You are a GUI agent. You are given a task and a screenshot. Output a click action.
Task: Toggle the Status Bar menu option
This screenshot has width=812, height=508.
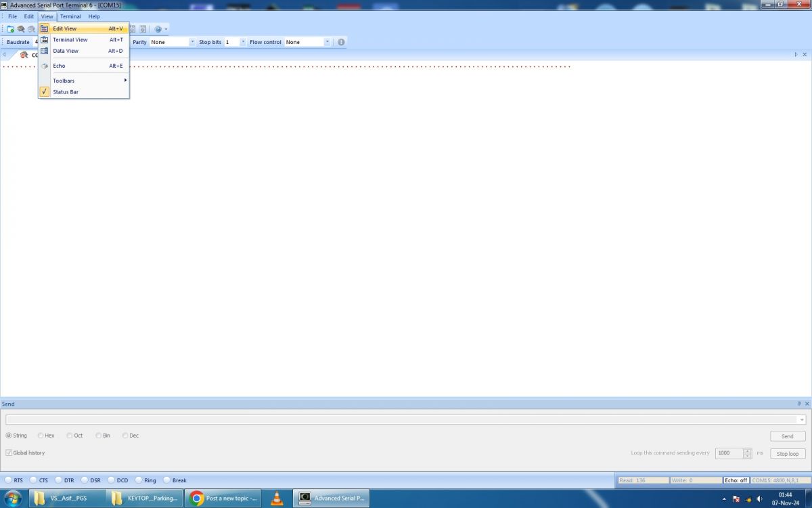[83, 91]
